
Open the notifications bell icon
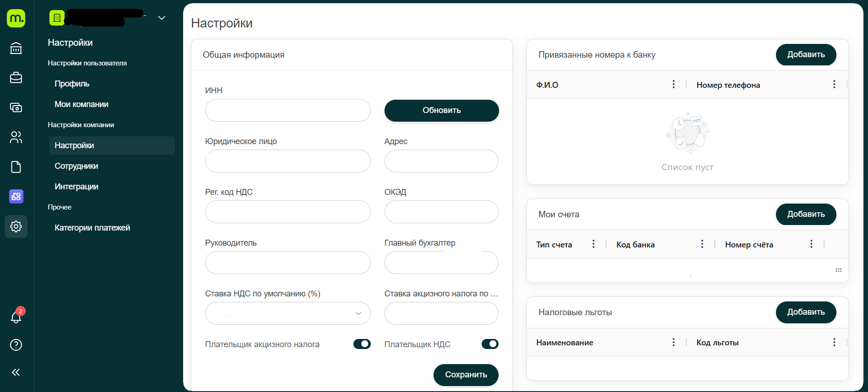pyautogui.click(x=16, y=317)
